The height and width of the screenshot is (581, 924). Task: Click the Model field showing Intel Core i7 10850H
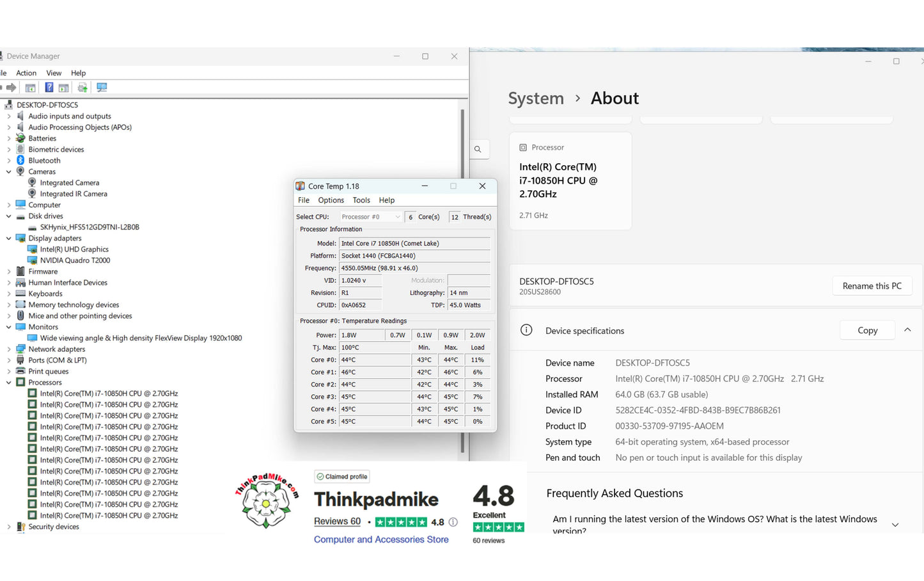tap(414, 244)
